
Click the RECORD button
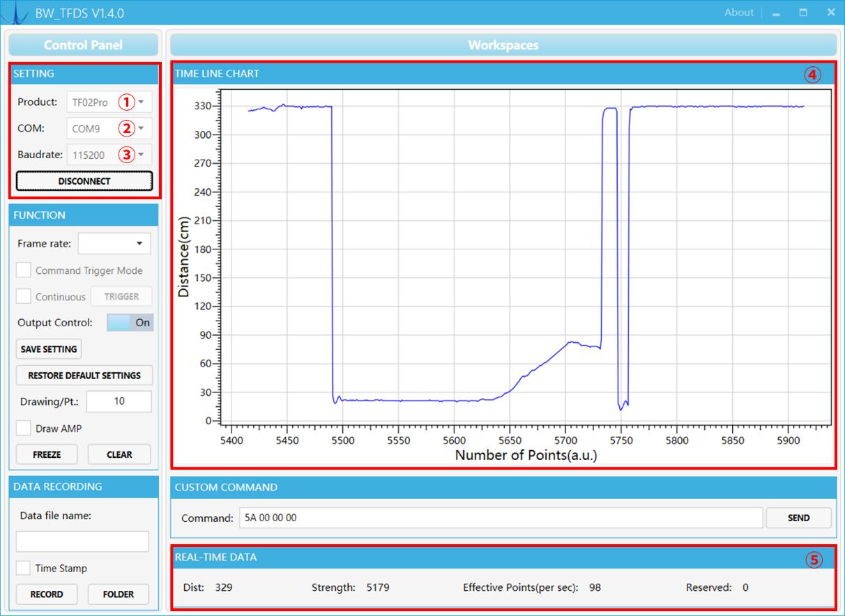(x=47, y=594)
